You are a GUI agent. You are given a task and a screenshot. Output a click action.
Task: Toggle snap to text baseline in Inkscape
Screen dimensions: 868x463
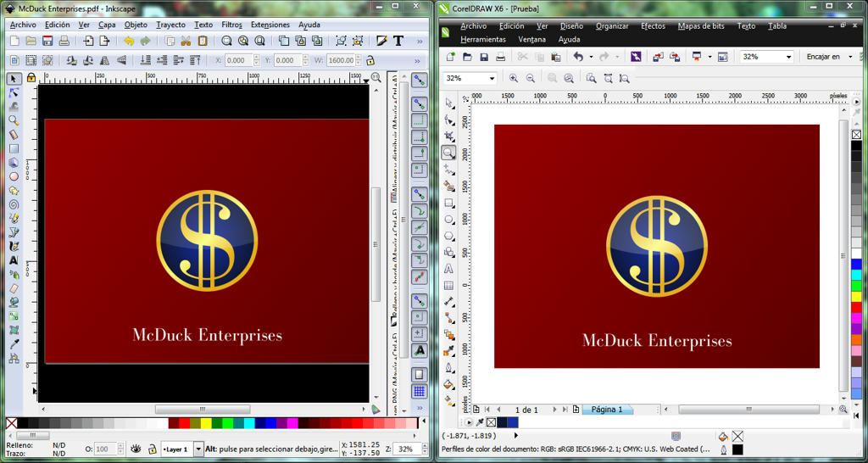click(x=420, y=350)
